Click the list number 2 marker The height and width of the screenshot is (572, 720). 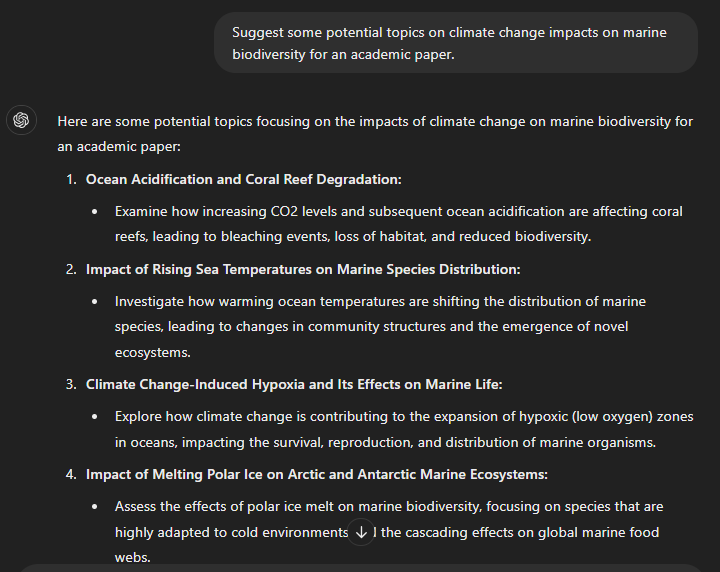(x=71, y=269)
